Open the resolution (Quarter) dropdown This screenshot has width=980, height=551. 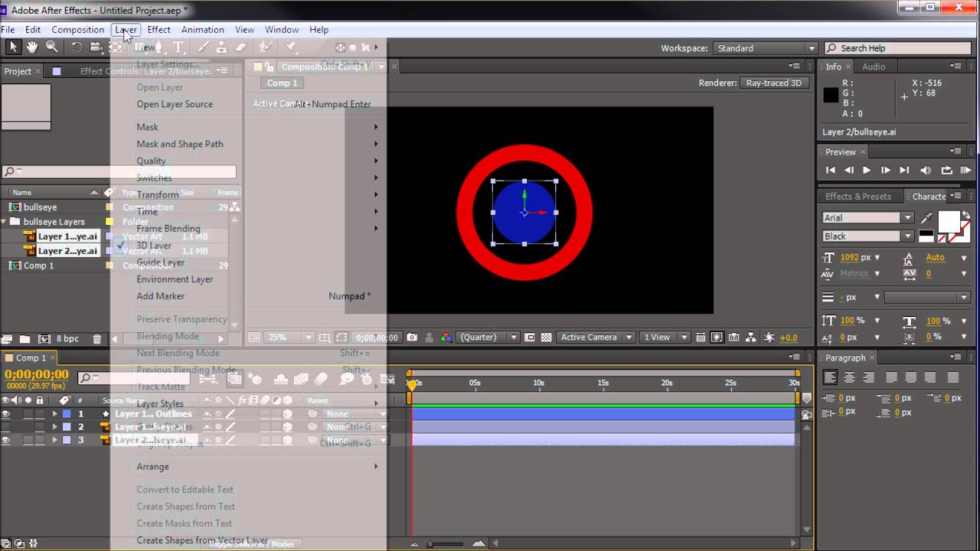pos(488,337)
